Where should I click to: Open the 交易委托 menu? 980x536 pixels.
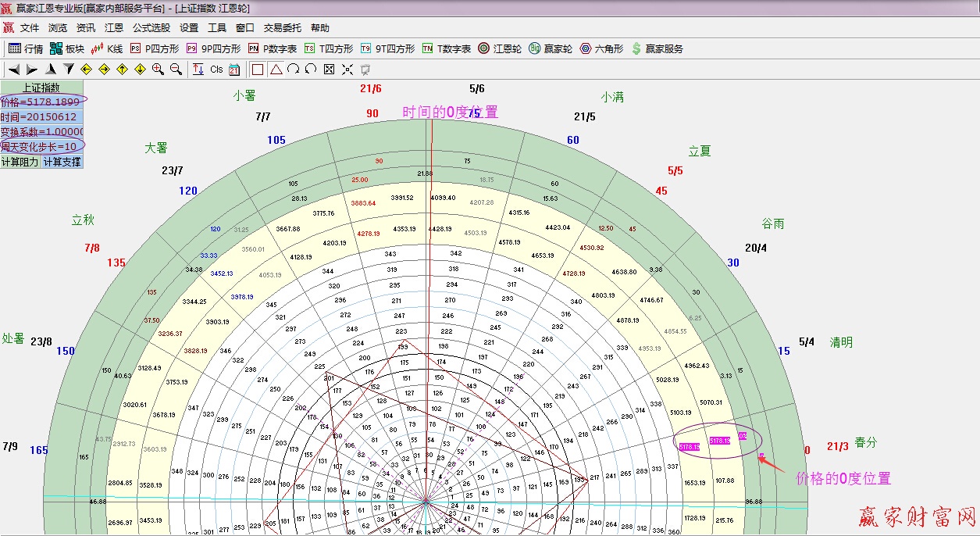click(282, 27)
